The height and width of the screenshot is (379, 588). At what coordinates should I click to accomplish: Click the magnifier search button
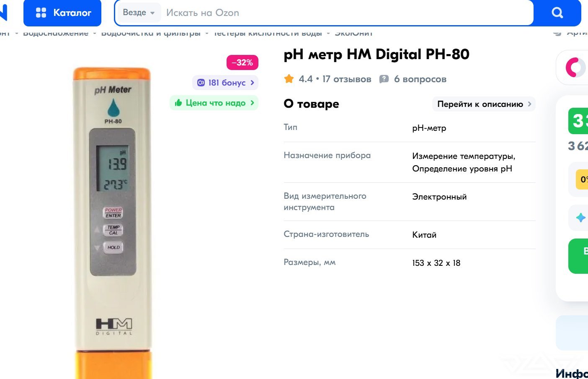pyautogui.click(x=557, y=13)
